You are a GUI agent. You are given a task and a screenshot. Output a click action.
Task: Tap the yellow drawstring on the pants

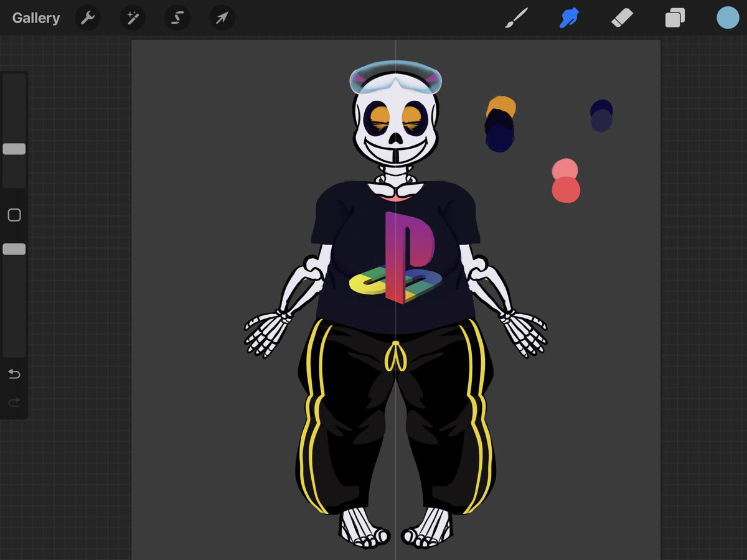click(395, 356)
